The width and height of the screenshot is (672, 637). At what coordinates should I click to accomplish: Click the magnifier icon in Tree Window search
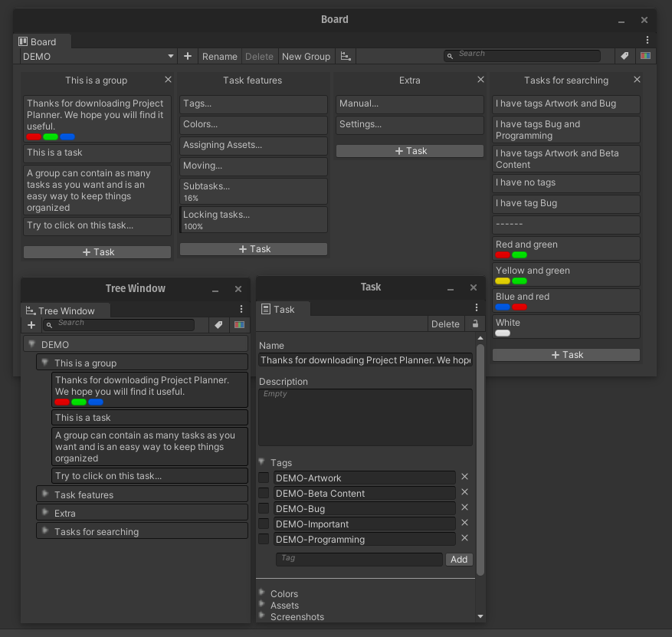49,325
